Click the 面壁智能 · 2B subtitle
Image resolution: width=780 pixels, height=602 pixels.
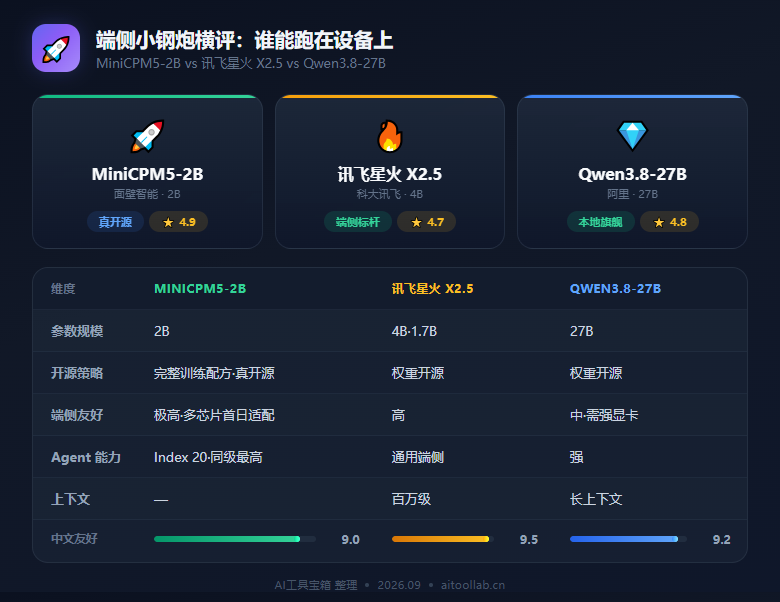147,194
